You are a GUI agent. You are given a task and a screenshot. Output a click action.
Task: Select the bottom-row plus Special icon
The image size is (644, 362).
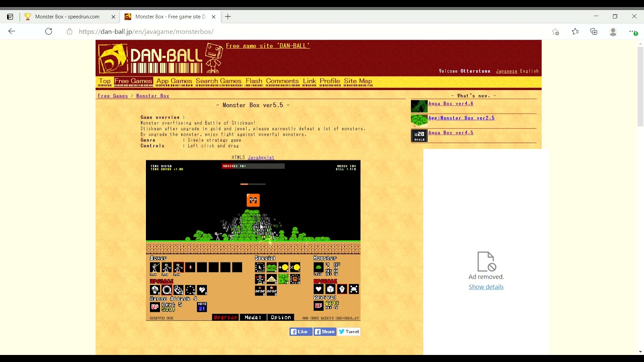[x=260, y=291]
